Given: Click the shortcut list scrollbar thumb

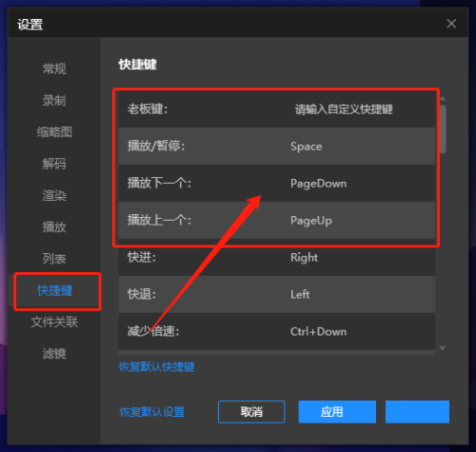Looking at the screenshot, I should tap(443, 129).
